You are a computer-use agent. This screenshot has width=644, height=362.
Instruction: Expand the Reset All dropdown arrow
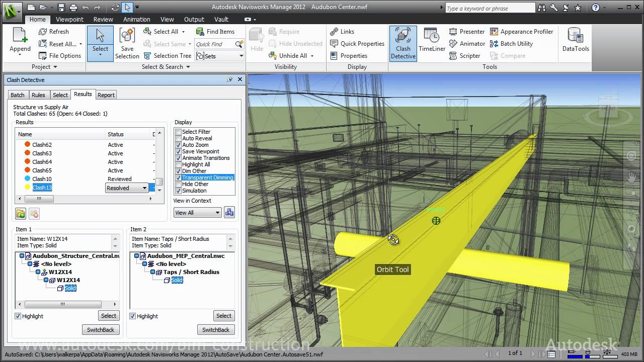pos(81,44)
